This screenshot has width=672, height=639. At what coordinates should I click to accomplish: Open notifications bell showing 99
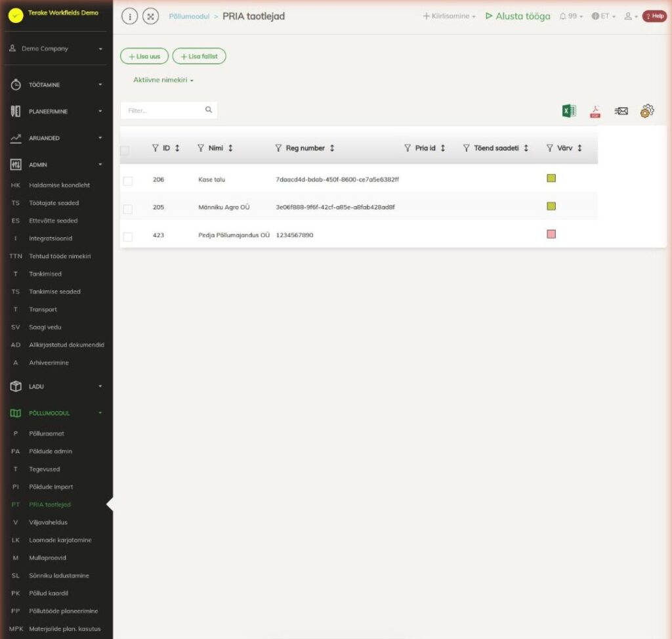coord(571,16)
